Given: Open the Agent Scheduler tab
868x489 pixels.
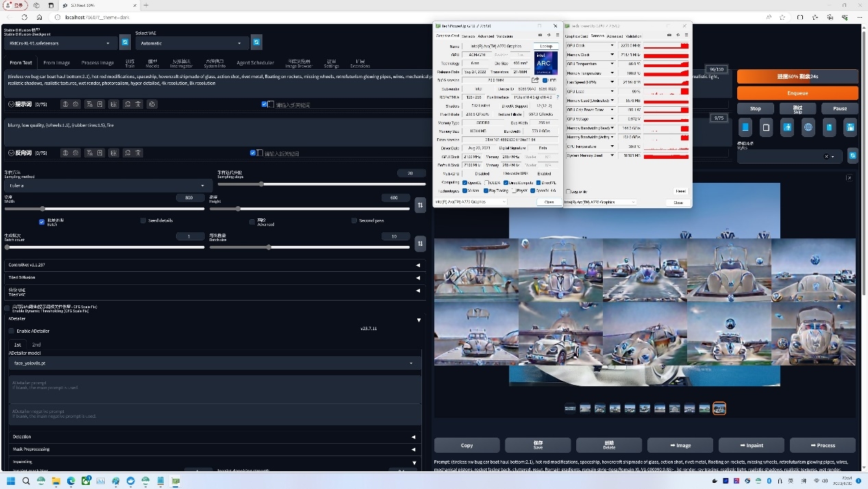Looking at the screenshot, I should (255, 63).
